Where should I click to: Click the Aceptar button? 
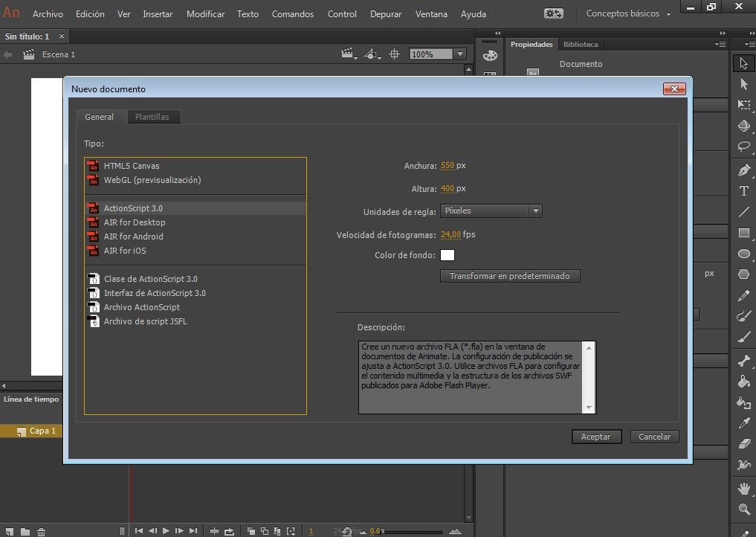[596, 437]
